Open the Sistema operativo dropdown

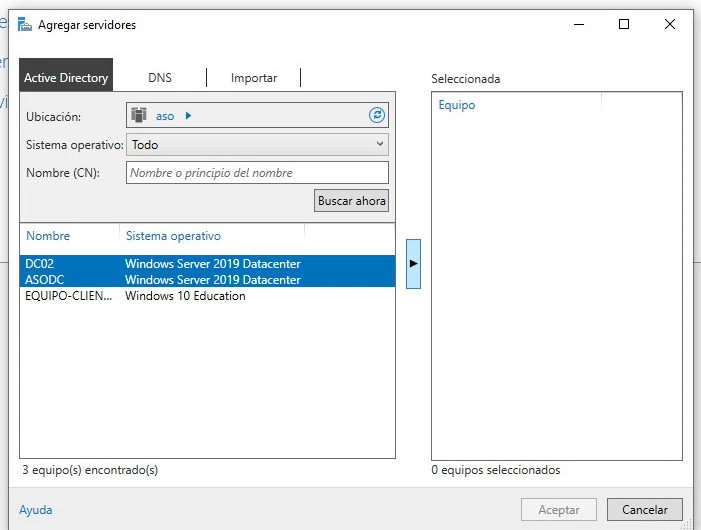[257, 144]
